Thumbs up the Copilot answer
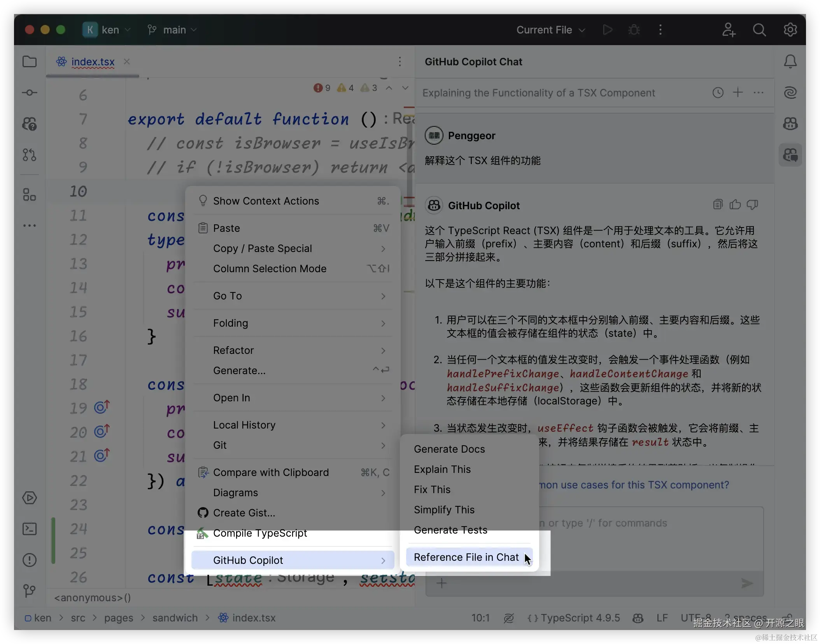 click(x=735, y=205)
